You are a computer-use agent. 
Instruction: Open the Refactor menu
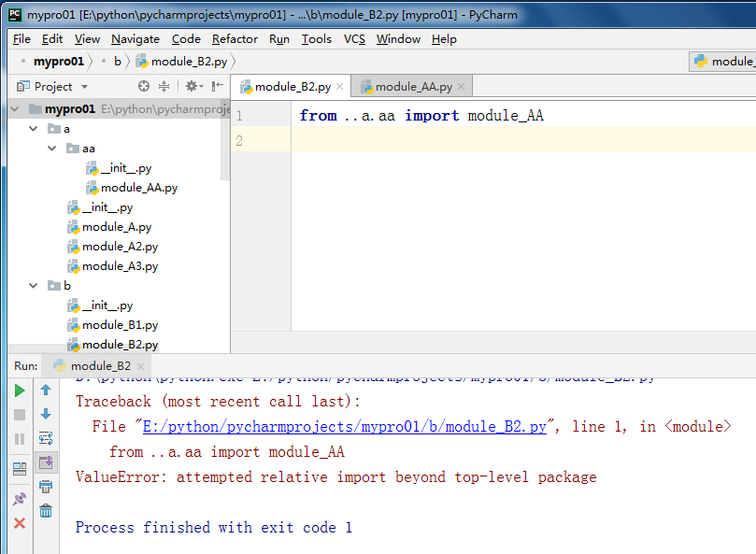[x=235, y=39]
